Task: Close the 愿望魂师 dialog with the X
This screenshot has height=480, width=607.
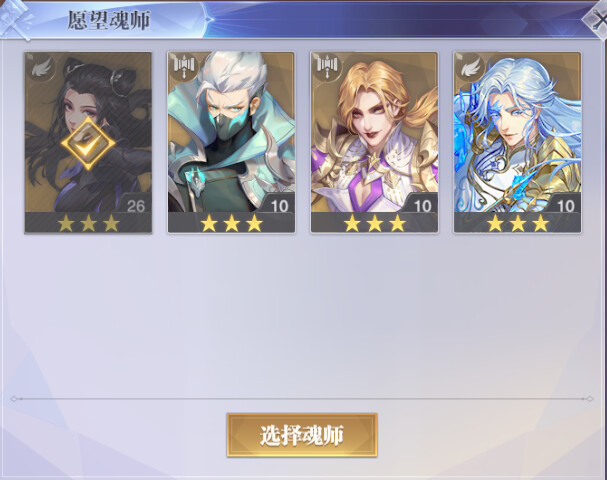Action: pyautogui.click(x=598, y=20)
